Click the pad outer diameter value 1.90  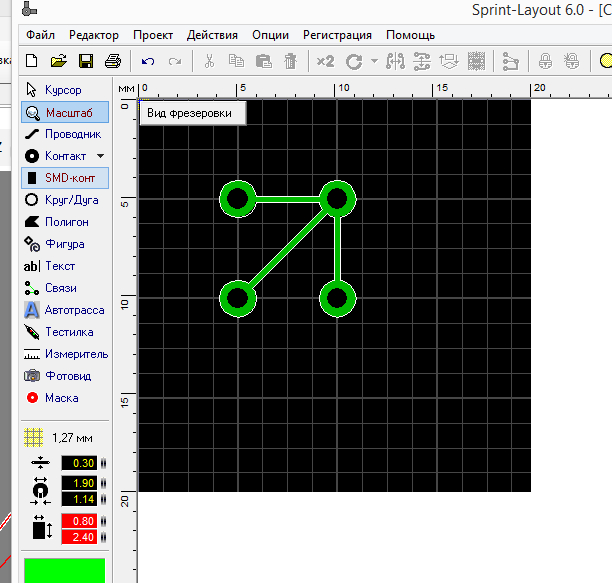(x=79, y=483)
